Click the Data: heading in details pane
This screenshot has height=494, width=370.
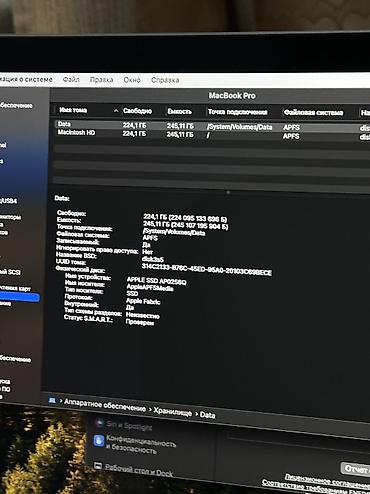pos(62,198)
